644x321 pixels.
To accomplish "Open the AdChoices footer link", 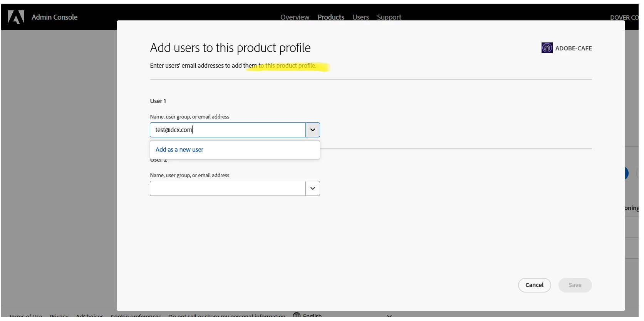I will coord(90,316).
